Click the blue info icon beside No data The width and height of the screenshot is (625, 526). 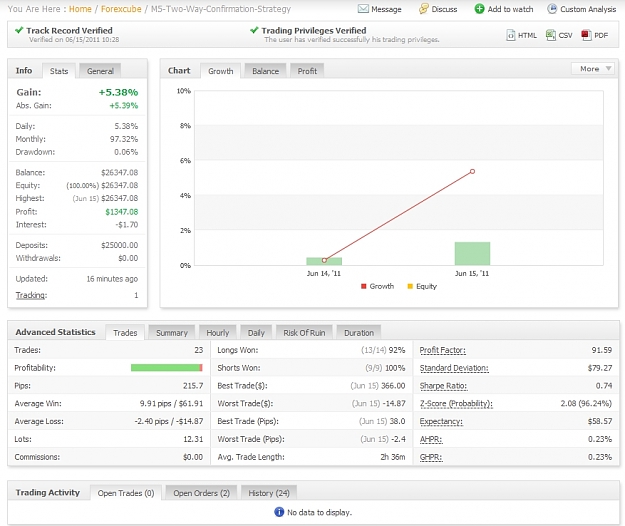[x=279, y=512]
